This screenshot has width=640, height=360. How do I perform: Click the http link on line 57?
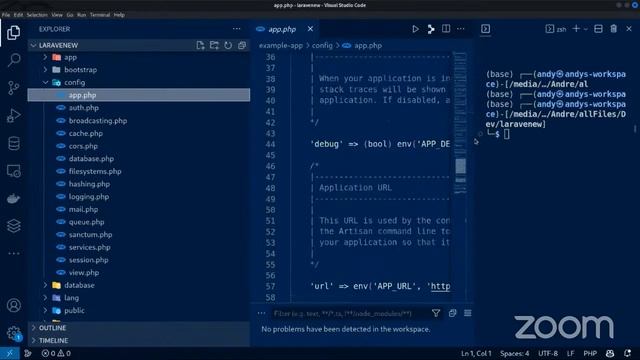[441, 286]
